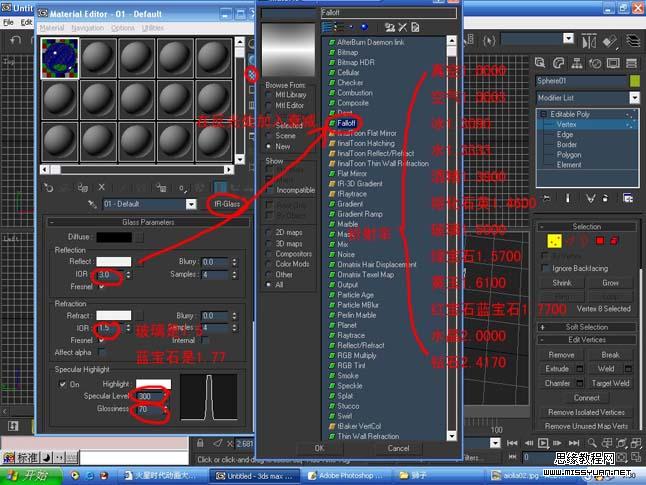Select Thin Wall Refraction in map list
This screenshot has width=646, height=485.
coord(368,436)
